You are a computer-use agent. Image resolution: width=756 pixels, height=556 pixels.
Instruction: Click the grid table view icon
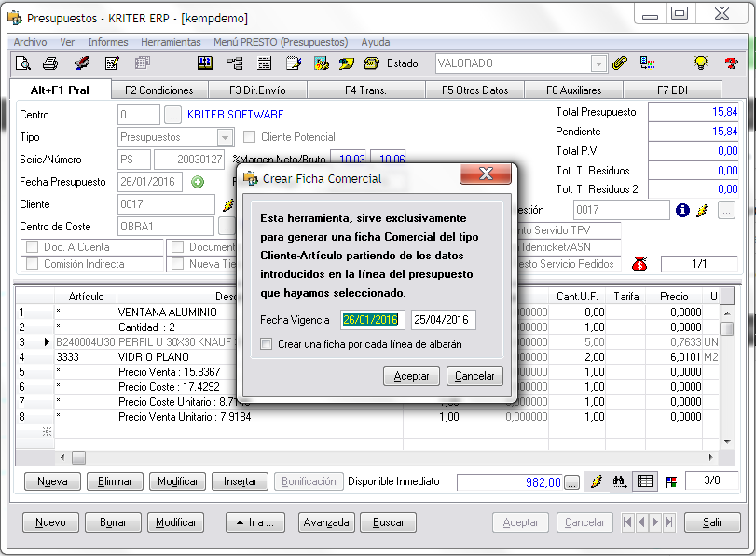coord(644,481)
